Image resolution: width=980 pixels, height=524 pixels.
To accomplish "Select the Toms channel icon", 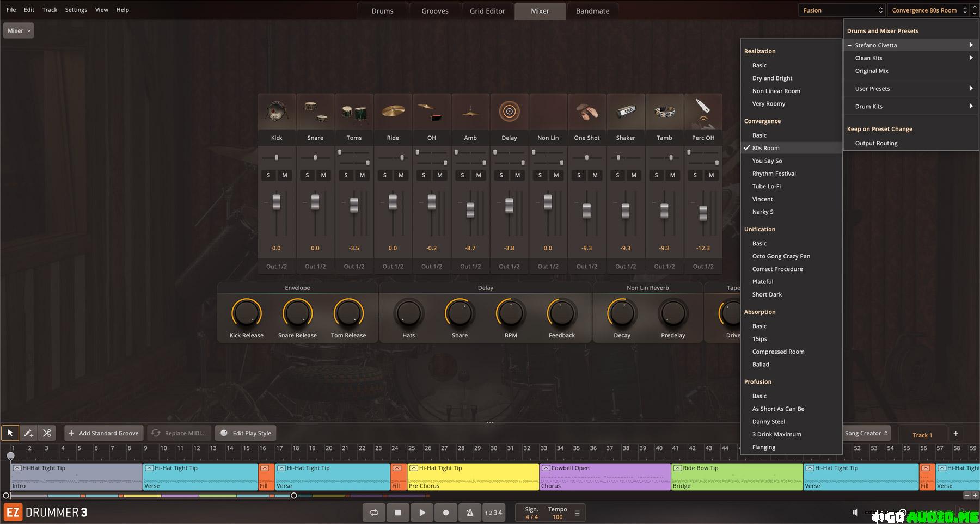I will pos(354,112).
